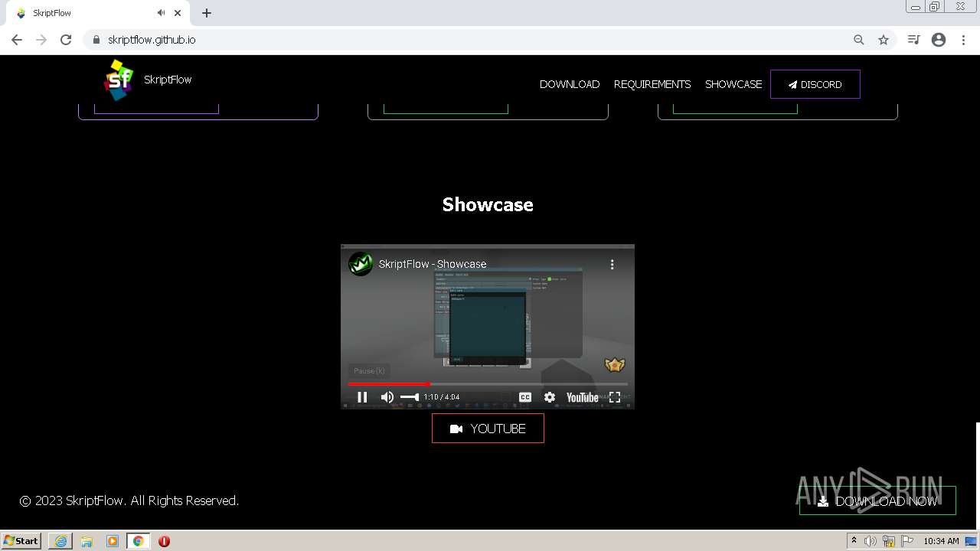The image size is (980, 551).
Task: Open the Chrome three-dot menu
Action: [x=963, y=40]
